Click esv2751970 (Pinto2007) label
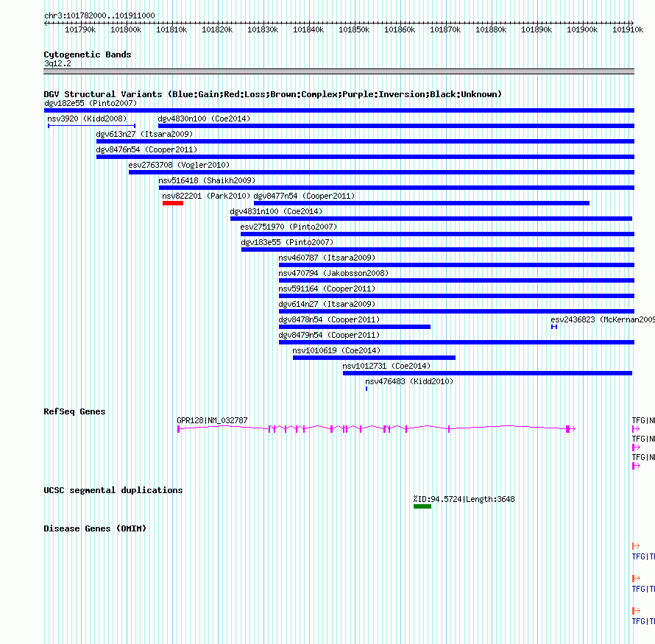The width and height of the screenshot is (655, 644). 288,227
